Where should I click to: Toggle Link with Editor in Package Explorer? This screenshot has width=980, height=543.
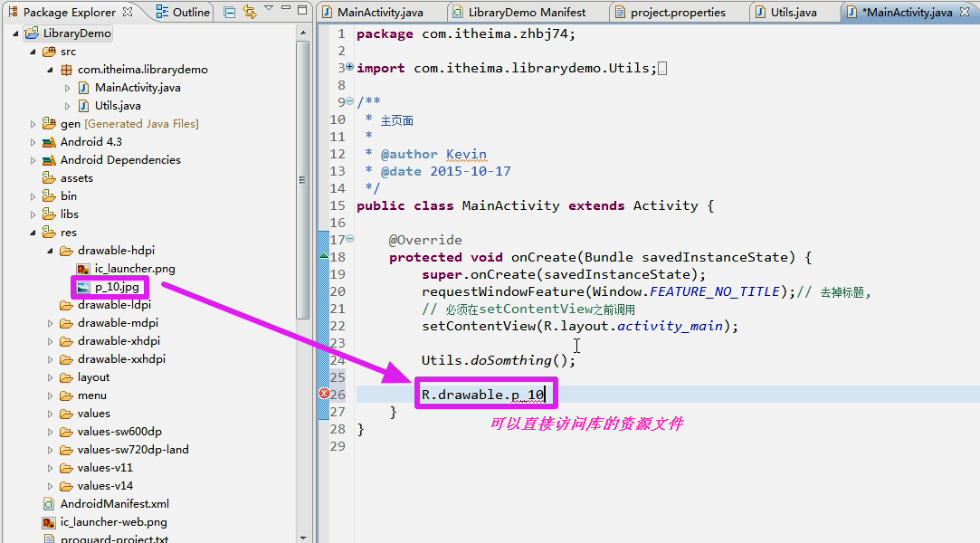click(250, 12)
